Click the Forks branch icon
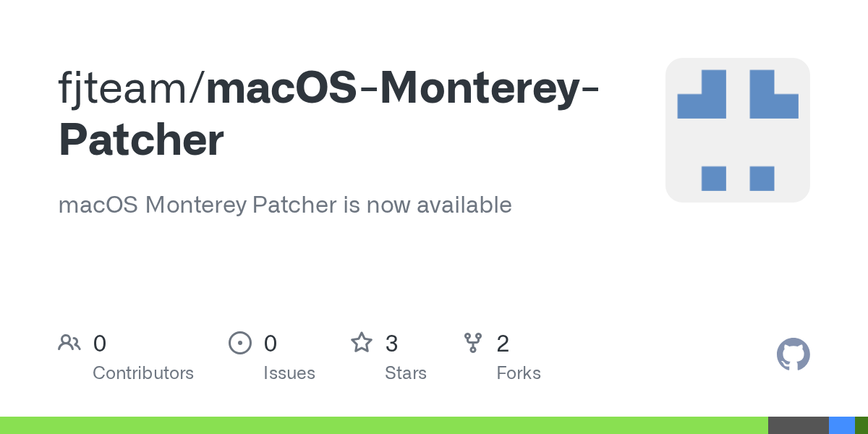 click(473, 343)
